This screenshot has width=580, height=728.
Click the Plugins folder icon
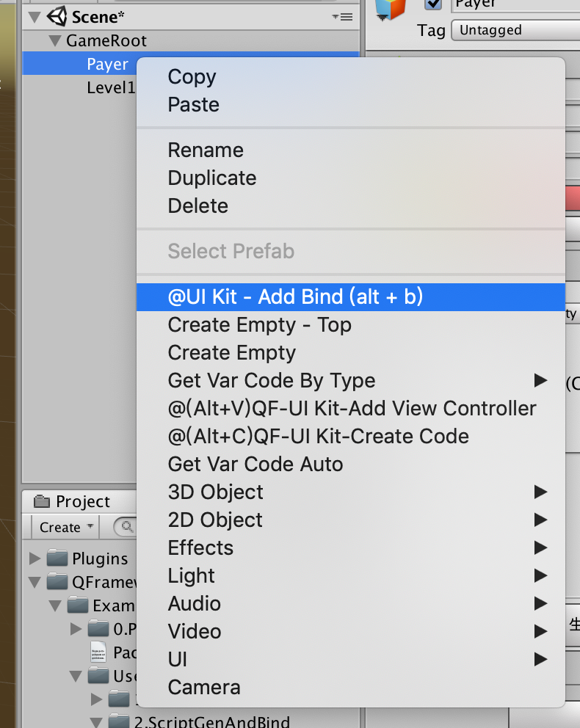click(57, 558)
